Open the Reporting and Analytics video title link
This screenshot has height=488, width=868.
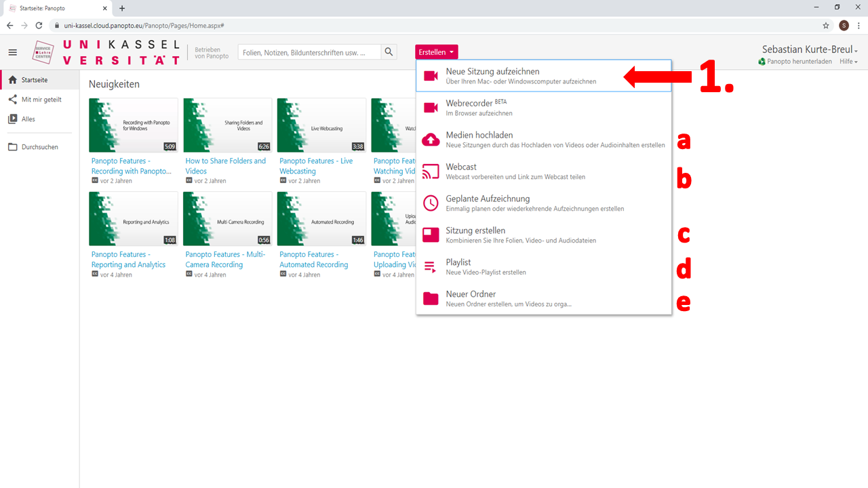pos(129,260)
